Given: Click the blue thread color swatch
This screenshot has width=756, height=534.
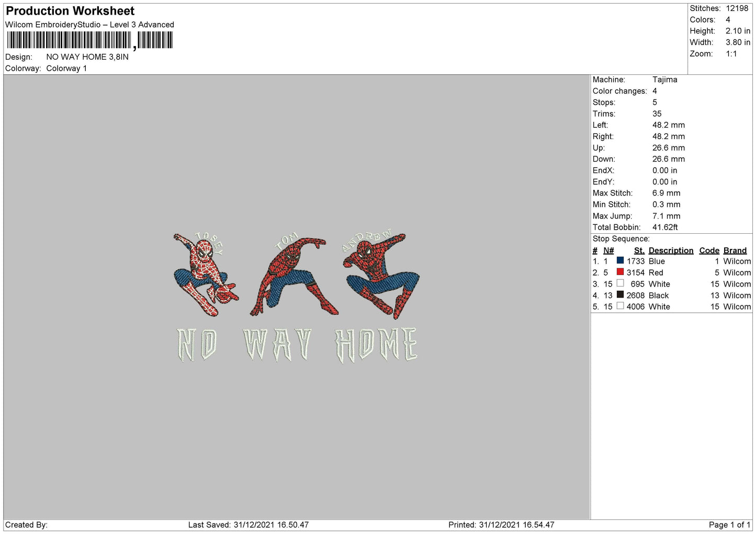Looking at the screenshot, I should [620, 260].
